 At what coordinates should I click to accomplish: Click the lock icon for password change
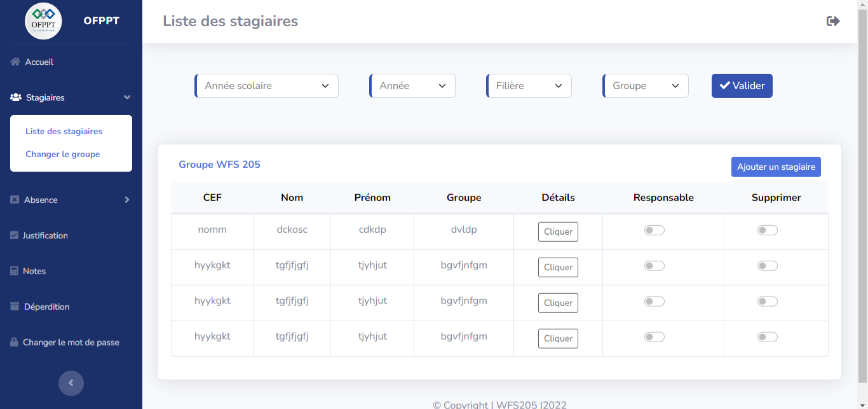pyautogui.click(x=14, y=342)
